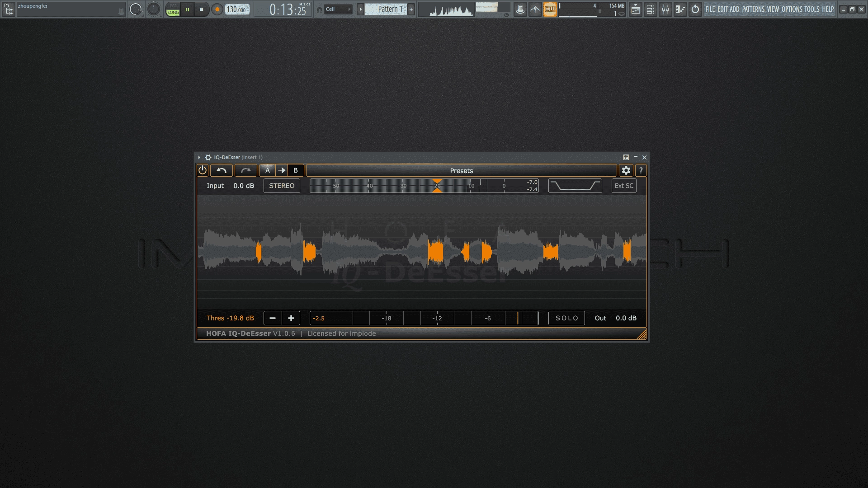Stop playback with the stop button

(x=202, y=9)
